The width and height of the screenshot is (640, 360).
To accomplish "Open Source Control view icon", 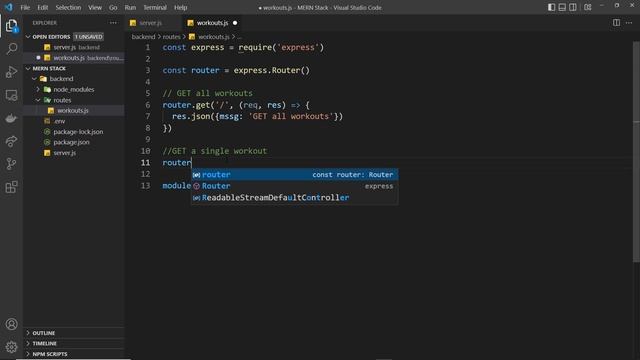I will [x=11, y=164].
